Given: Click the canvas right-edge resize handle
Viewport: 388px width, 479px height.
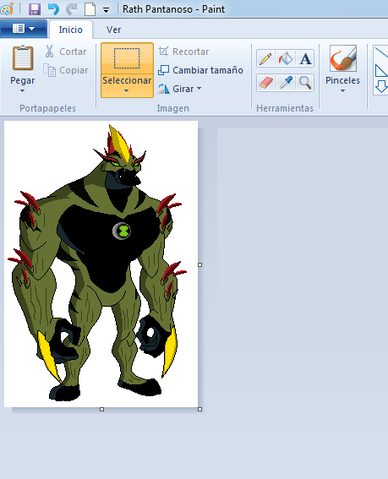Looking at the screenshot, I should (x=200, y=265).
